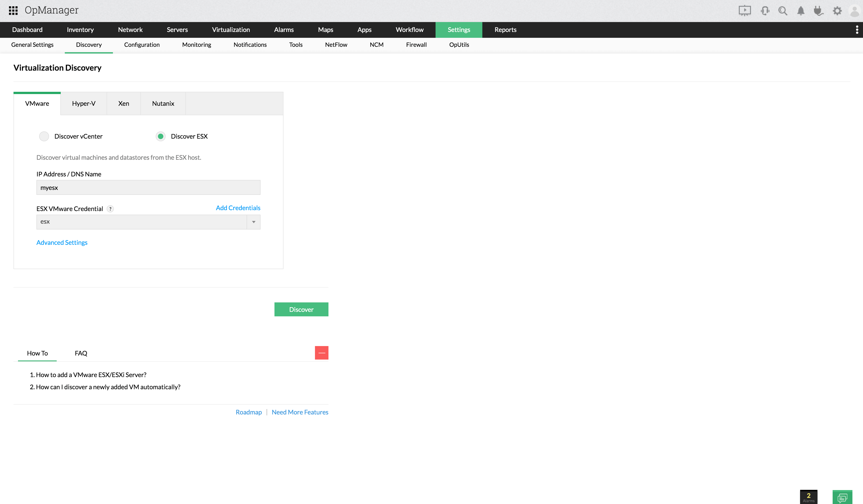863x504 pixels.
Task: Select the Discover ESX radio button
Action: tap(160, 136)
